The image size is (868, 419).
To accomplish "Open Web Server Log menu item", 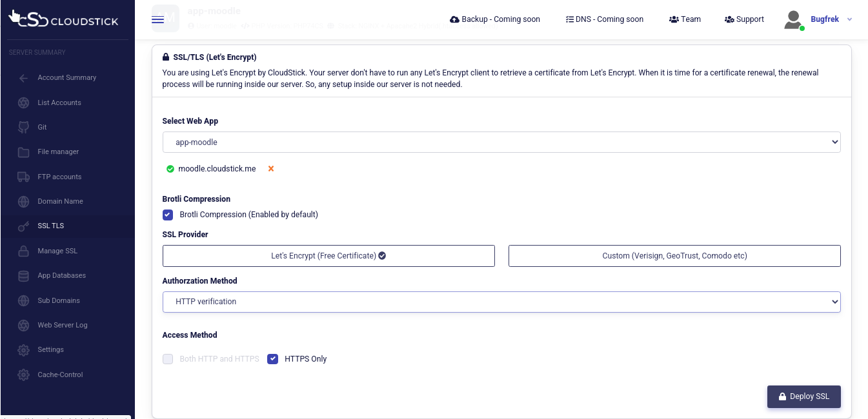I will (x=62, y=325).
